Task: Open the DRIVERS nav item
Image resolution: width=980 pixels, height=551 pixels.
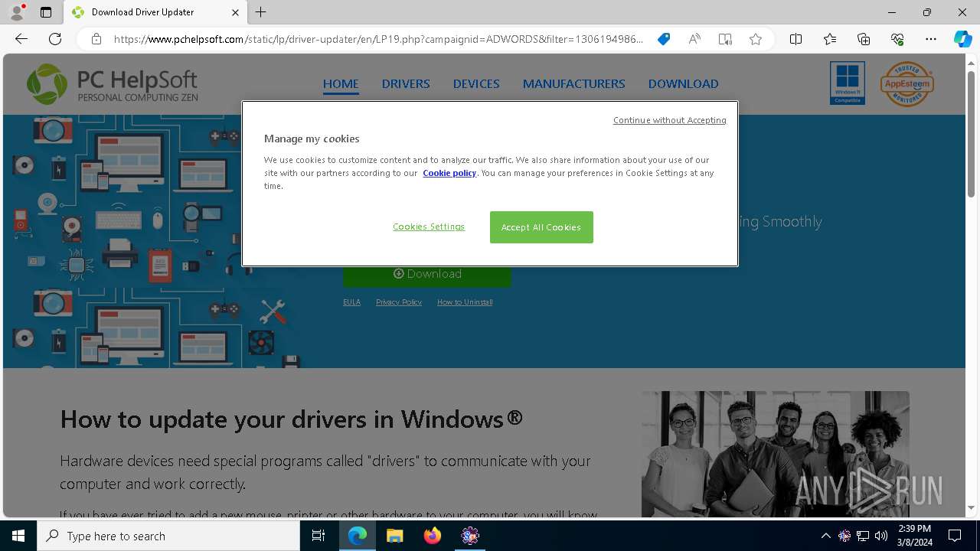Action: (406, 83)
